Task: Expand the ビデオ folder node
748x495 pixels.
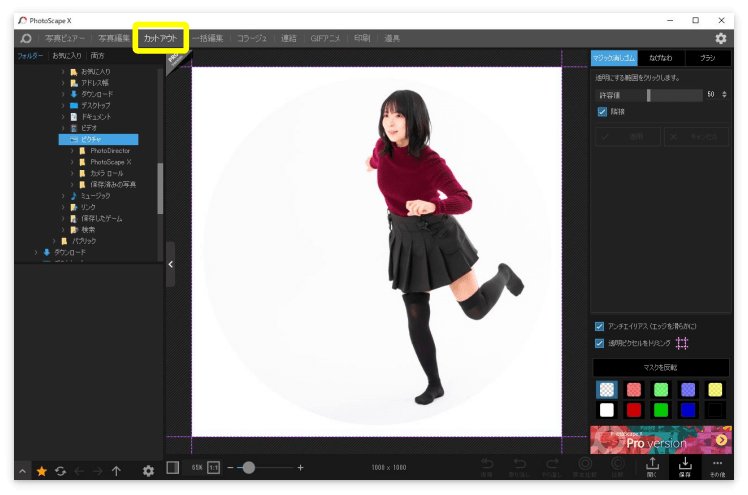Action: coord(63,128)
